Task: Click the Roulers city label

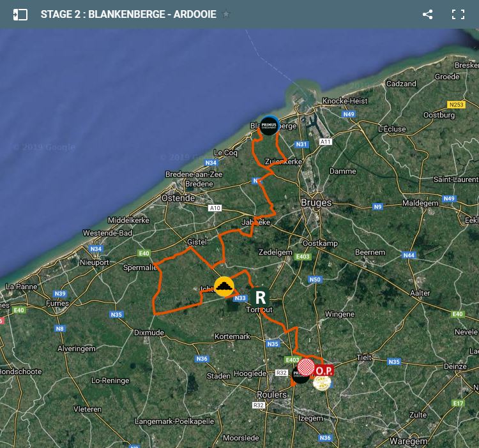Action: pyautogui.click(x=271, y=395)
